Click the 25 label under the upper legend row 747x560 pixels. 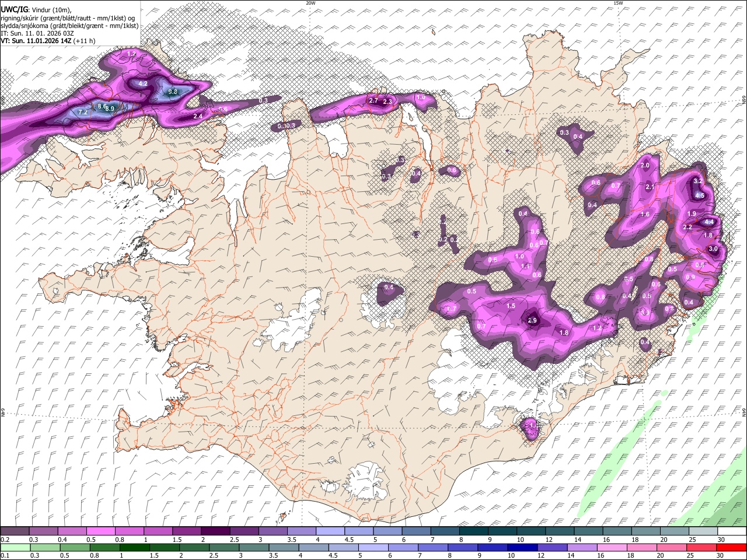(x=692, y=540)
